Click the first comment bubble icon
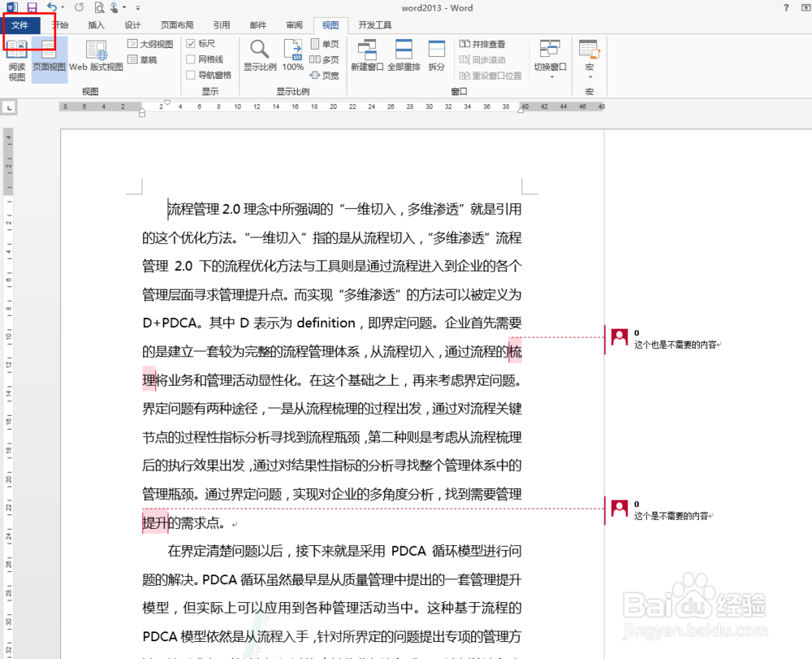The image size is (812, 659). click(619, 336)
